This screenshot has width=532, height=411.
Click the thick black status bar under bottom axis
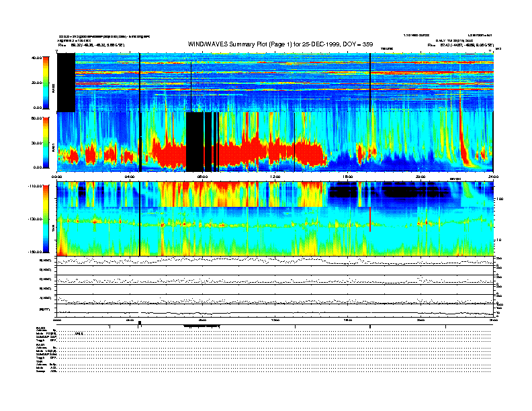click(x=202, y=326)
